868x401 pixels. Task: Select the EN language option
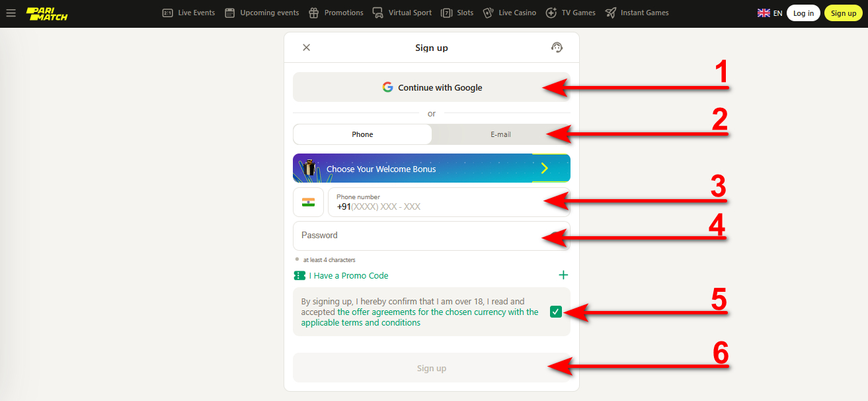777,13
